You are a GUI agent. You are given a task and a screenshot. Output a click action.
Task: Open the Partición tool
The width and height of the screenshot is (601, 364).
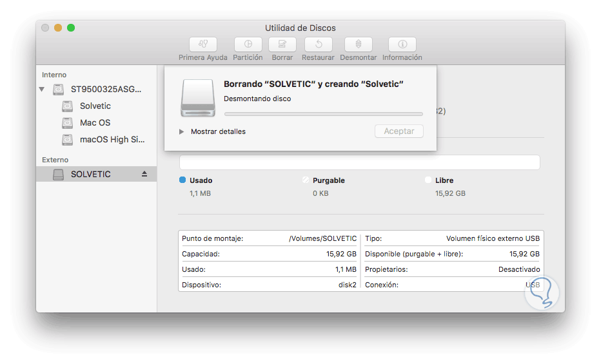pos(248,44)
